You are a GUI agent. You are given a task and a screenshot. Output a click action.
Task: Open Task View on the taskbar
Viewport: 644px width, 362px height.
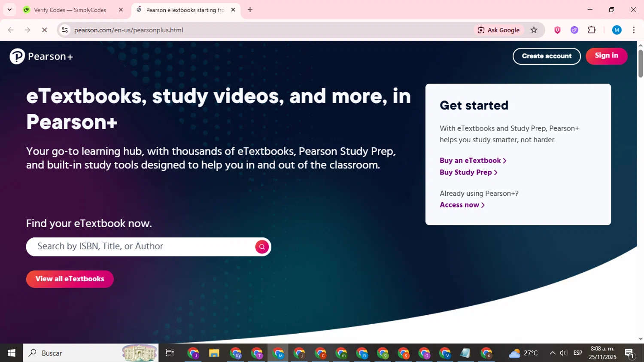(170, 353)
